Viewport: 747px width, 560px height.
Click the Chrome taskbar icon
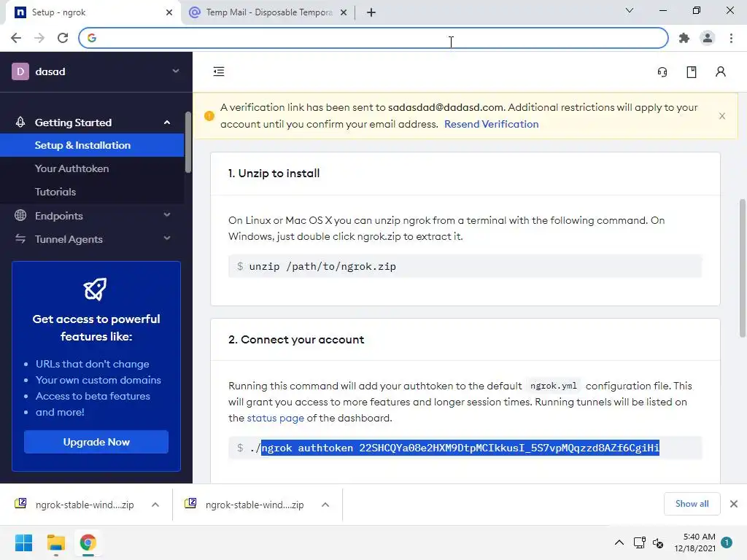[x=88, y=542]
